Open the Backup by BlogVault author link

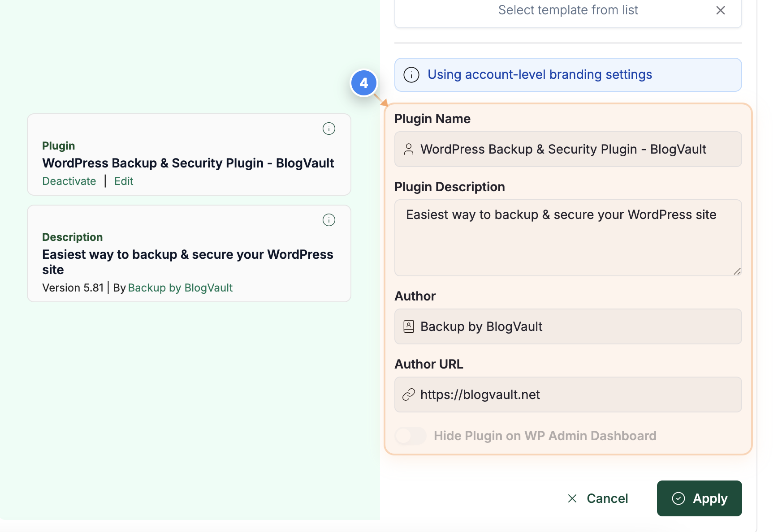pos(180,288)
